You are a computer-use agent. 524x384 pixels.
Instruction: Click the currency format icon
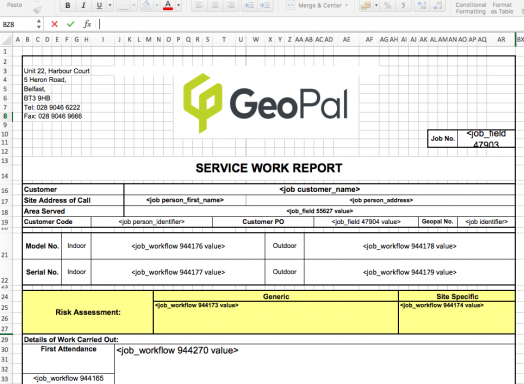coord(366,5)
